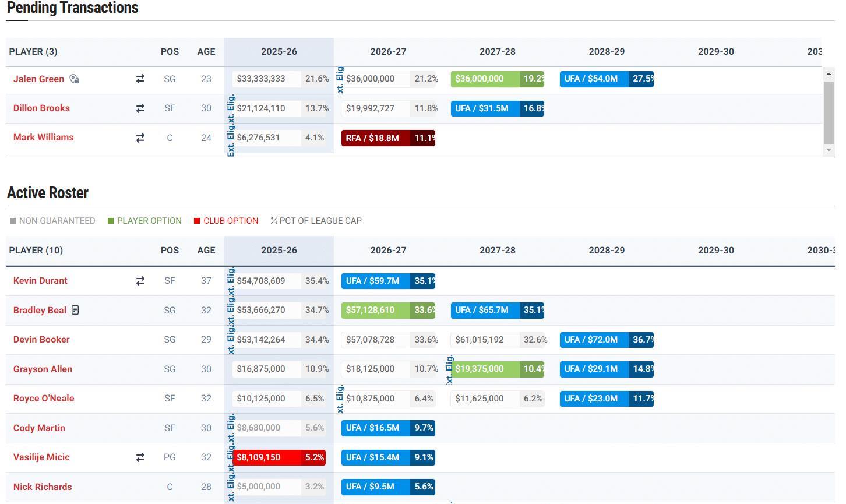
Task: Click the 2027-28 header in Active Roster
Action: tap(498, 251)
